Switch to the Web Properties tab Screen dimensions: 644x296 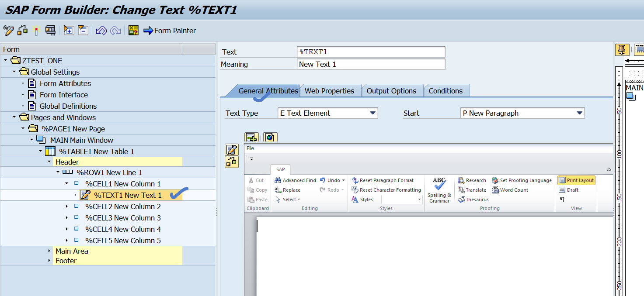[329, 91]
